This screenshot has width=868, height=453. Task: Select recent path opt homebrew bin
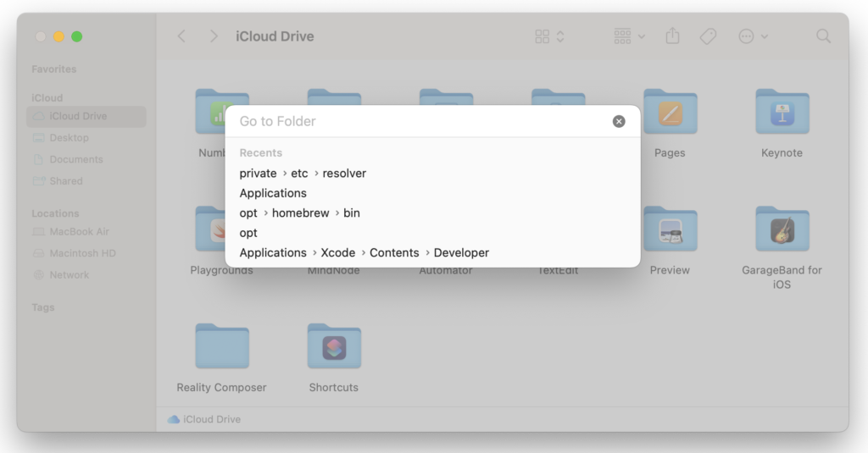coord(299,213)
